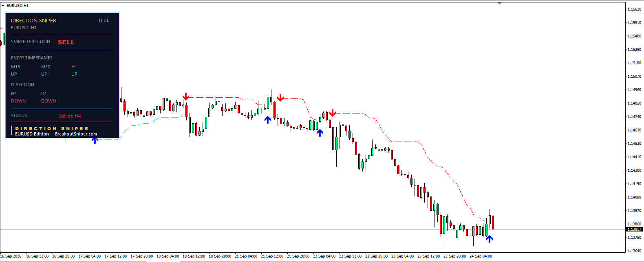Click the D1 timeframe label
Viewport: 644px width, 262px height.
click(x=44, y=94)
